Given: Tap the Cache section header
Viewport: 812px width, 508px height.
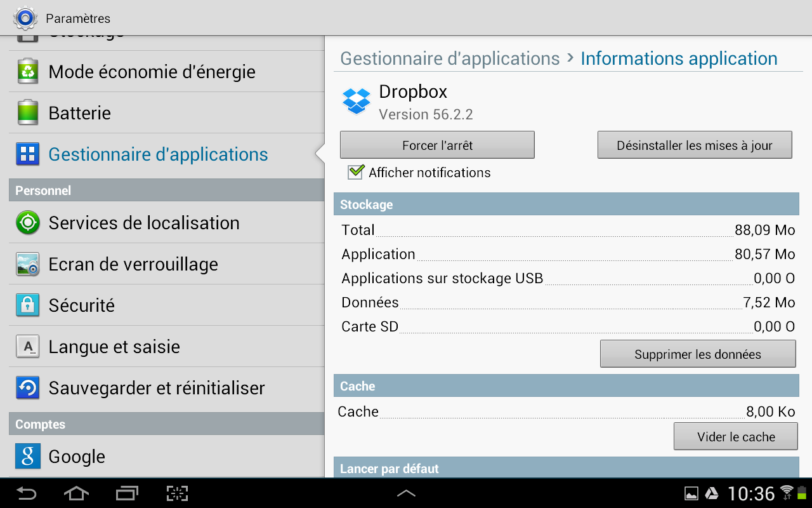Looking at the screenshot, I should coord(566,386).
